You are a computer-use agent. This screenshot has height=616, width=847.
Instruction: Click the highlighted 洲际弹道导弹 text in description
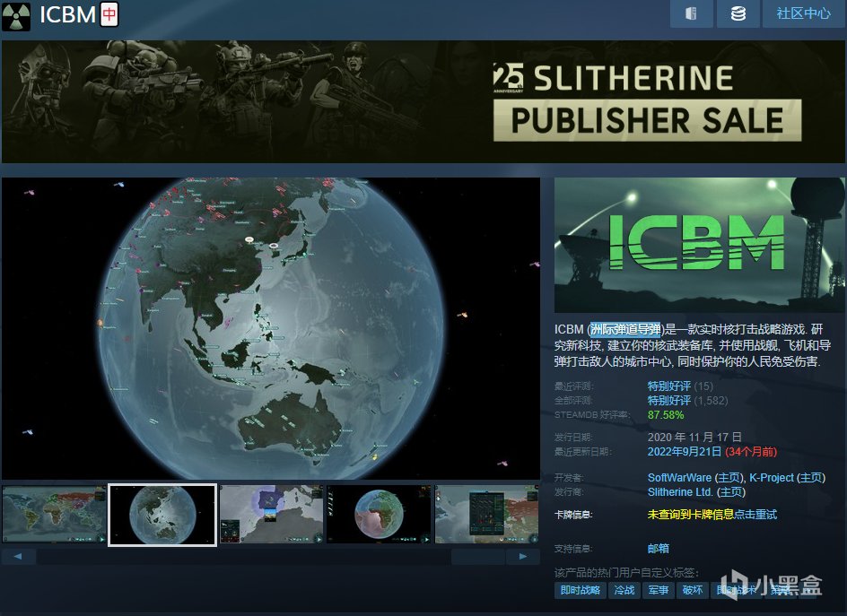pos(625,329)
